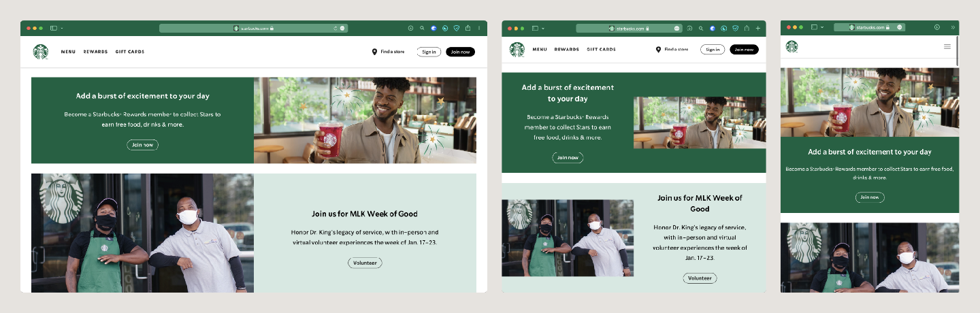This screenshot has height=313, width=980.
Task: Click 'Add a burst of excitement' heading in narrow window
Action: 870,152
